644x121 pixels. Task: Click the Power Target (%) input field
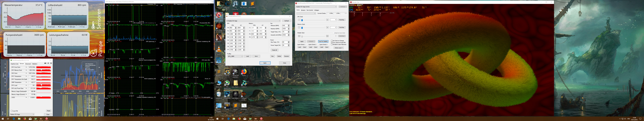(285, 45)
